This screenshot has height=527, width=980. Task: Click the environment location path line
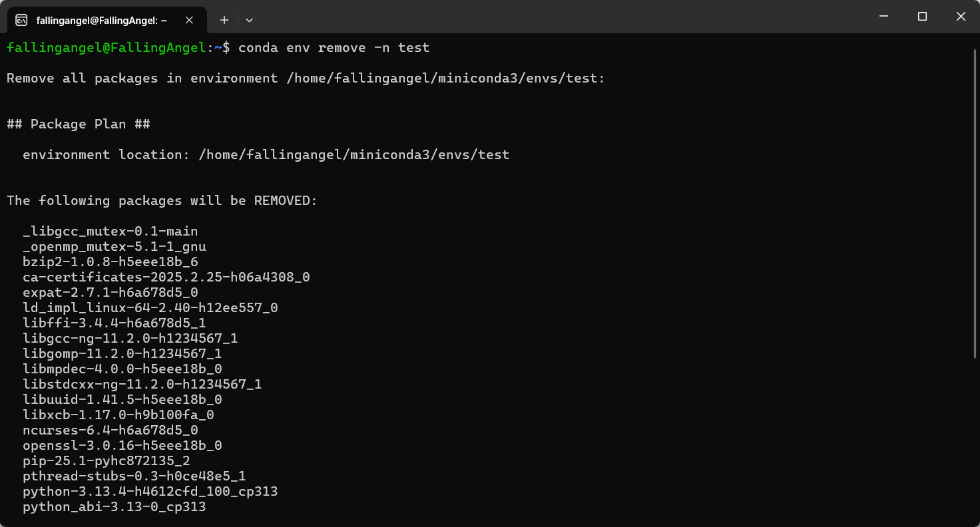tap(266, 154)
